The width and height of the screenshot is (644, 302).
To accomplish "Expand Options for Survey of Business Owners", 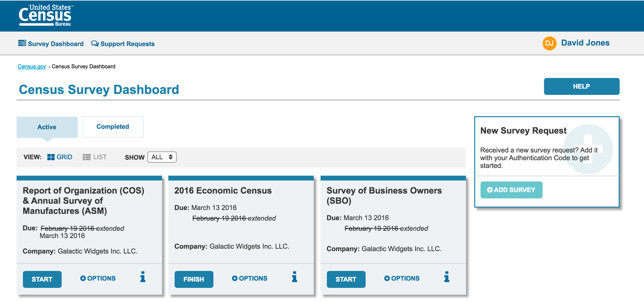I will [x=402, y=279].
